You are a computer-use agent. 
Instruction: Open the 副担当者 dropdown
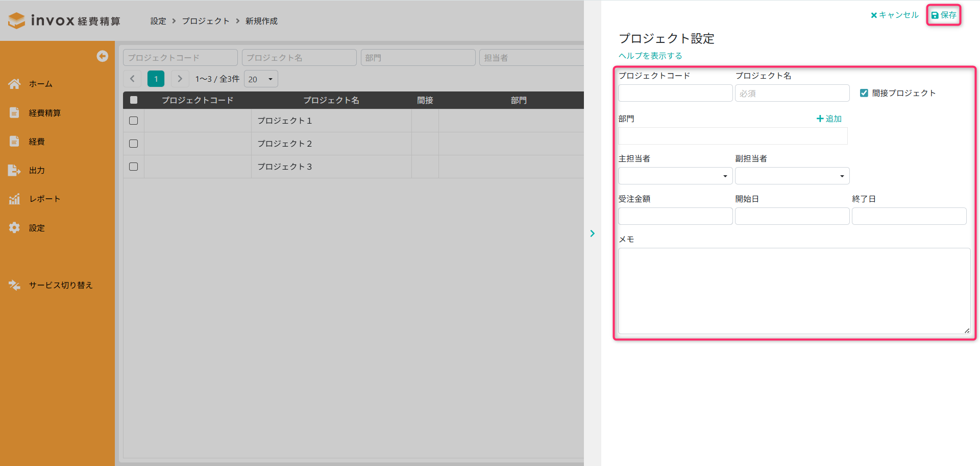point(792,176)
